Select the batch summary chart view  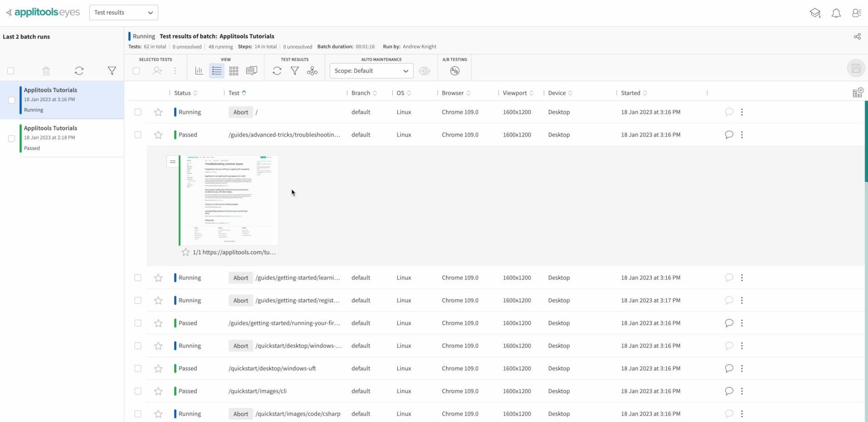(198, 71)
